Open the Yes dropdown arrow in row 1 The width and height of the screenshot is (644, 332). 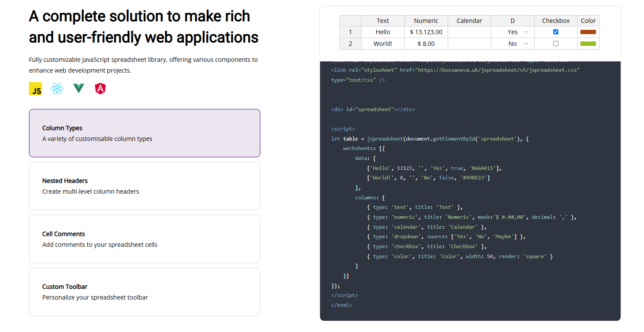pyautogui.click(x=526, y=32)
